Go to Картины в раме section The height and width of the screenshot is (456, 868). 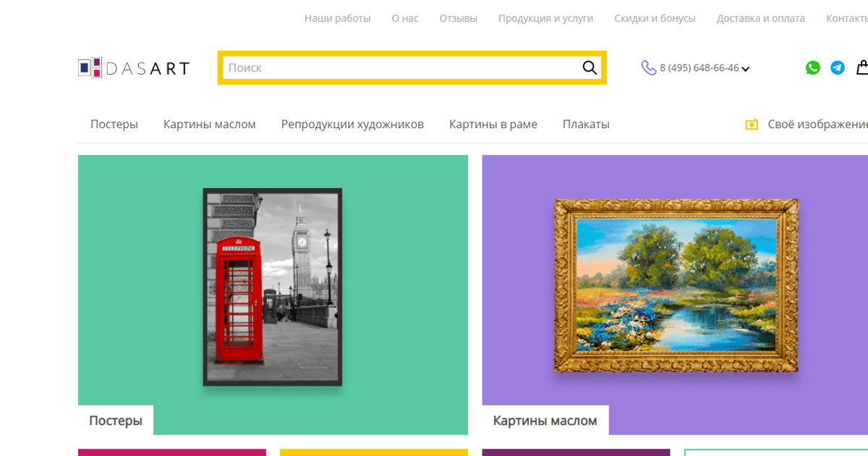pyautogui.click(x=493, y=124)
